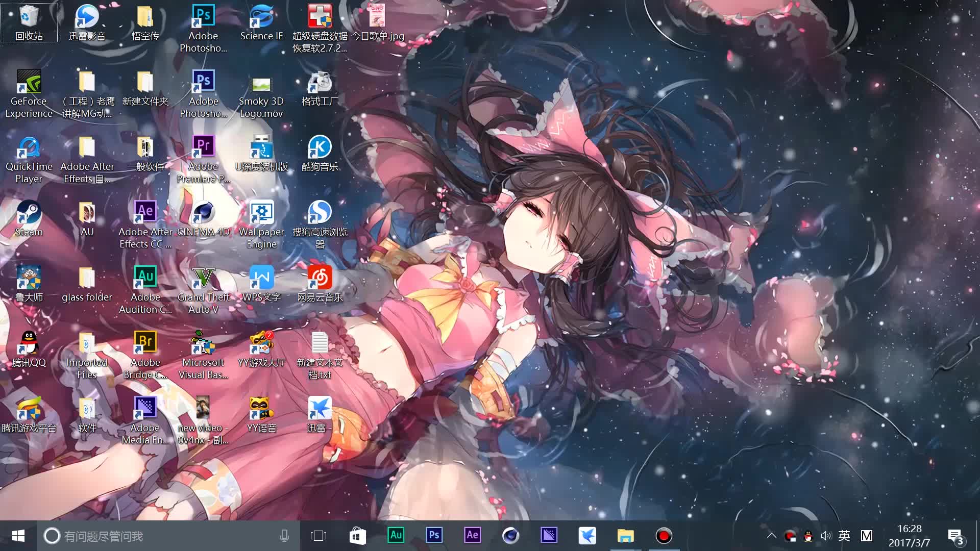Click the M input method indicator

[867, 536]
